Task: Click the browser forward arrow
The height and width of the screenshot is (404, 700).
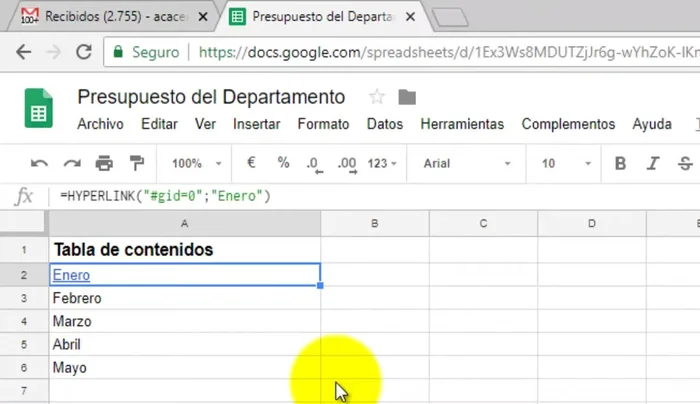Action: click(x=54, y=52)
